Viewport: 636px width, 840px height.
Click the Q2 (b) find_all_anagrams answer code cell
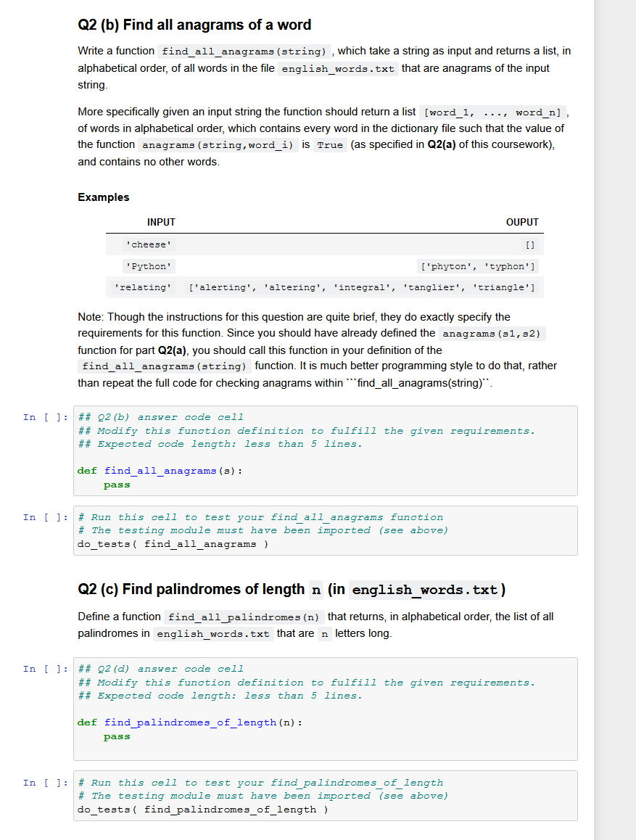click(x=326, y=450)
